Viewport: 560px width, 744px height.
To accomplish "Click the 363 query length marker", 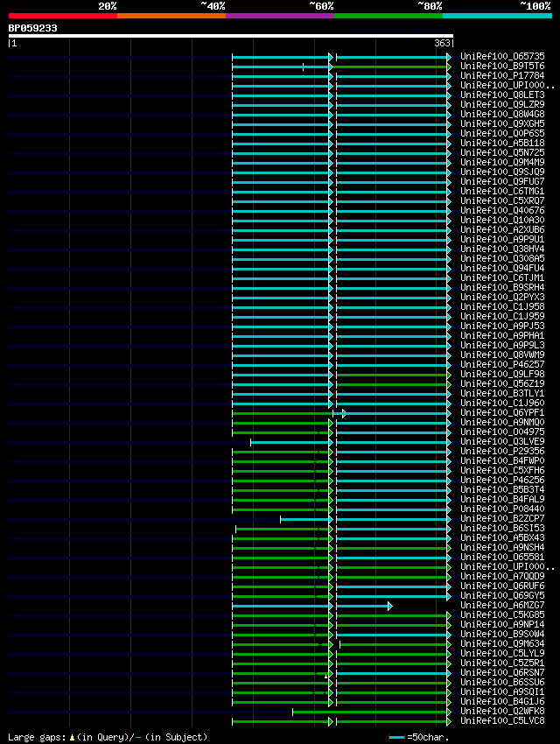I will coord(442,43).
